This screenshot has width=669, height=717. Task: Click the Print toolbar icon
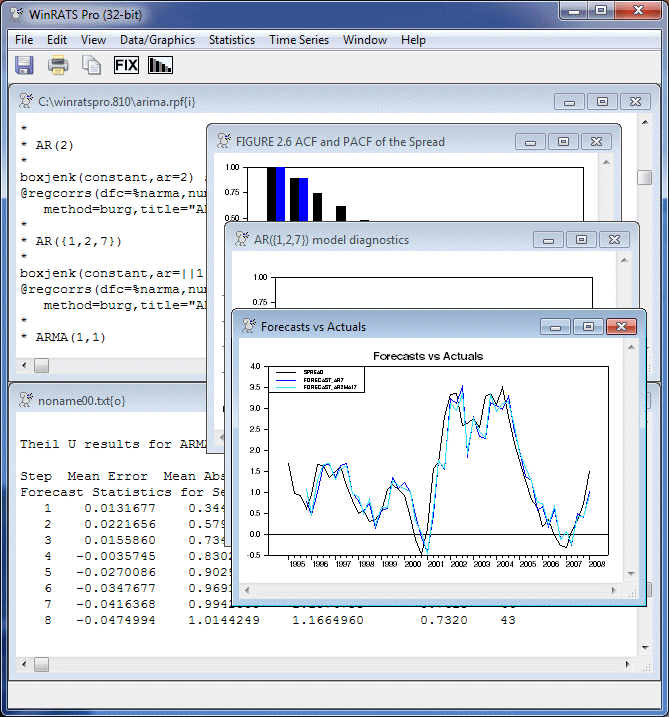pos(58,65)
